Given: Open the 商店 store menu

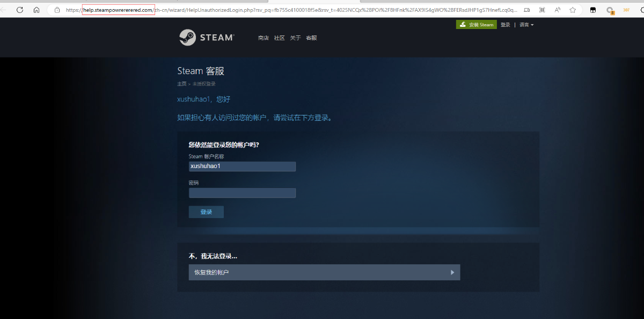Looking at the screenshot, I should tap(263, 38).
